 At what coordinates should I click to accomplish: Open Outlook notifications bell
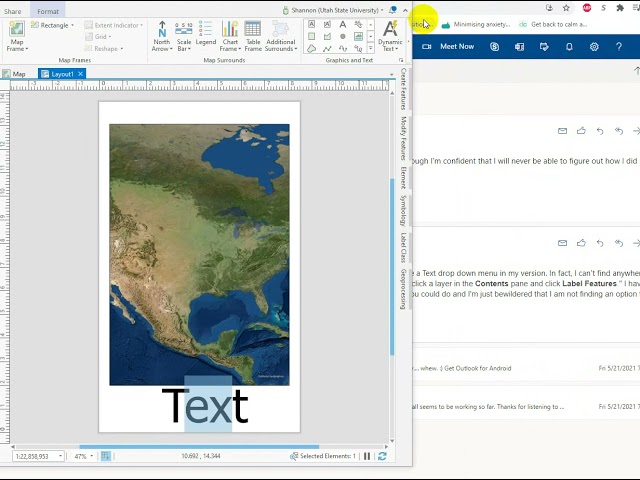[x=569, y=47]
